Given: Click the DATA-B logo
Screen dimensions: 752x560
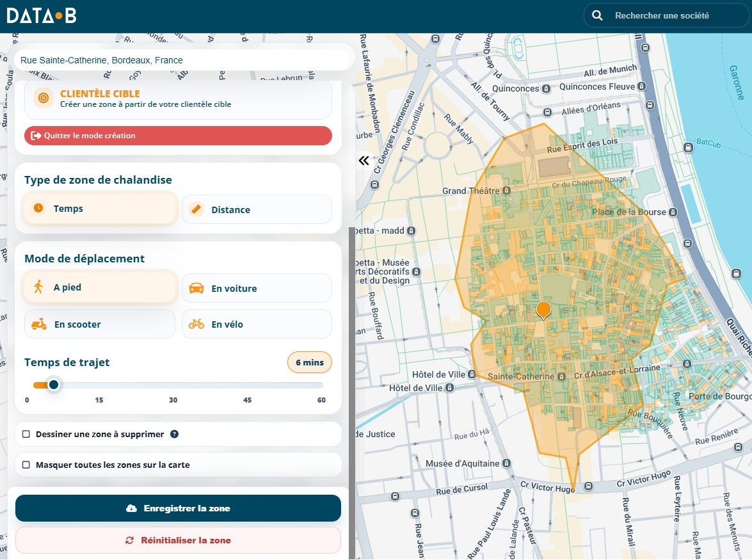Looking at the screenshot, I should [42, 16].
